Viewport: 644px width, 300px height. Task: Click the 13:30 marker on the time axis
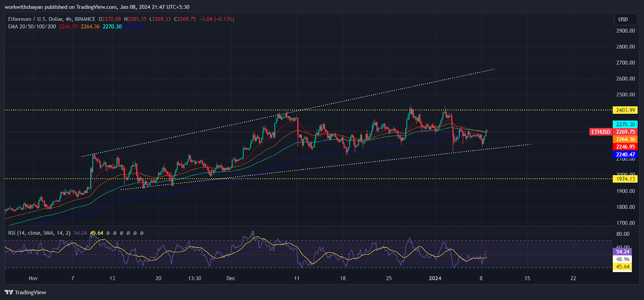[x=194, y=278]
